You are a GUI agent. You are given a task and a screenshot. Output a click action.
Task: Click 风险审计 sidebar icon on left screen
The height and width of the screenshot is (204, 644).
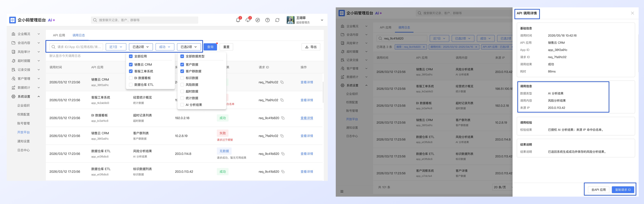pos(13,52)
